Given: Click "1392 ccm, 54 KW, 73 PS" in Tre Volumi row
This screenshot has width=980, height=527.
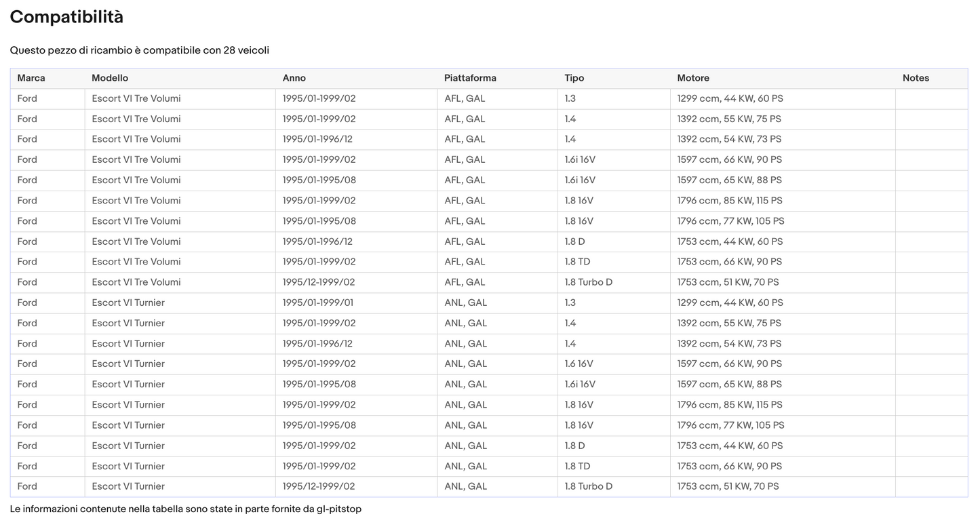Looking at the screenshot, I should pyautogui.click(x=729, y=139).
